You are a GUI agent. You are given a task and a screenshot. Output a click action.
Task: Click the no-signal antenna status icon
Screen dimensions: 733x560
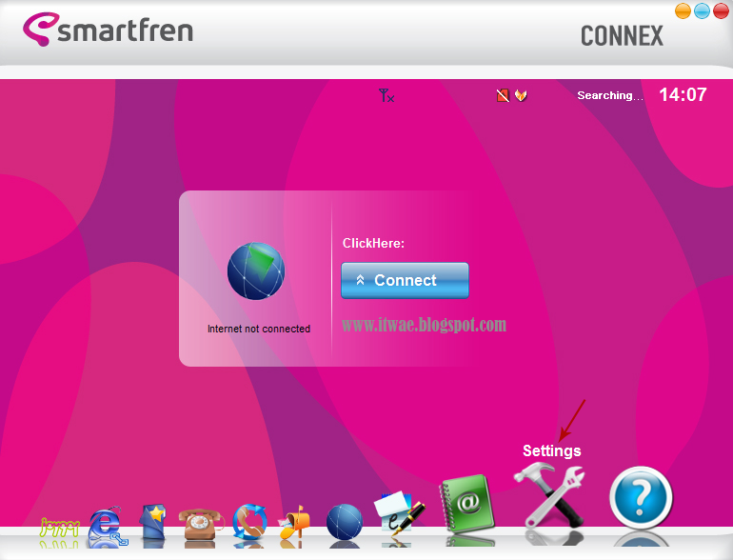click(x=386, y=95)
